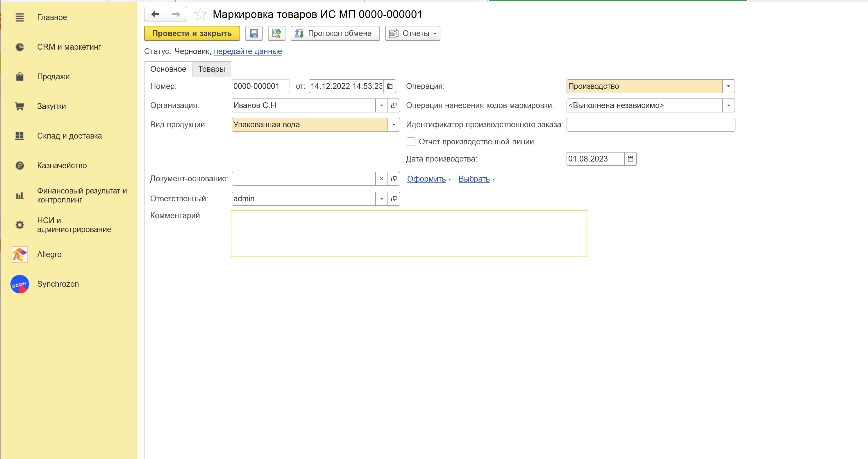This screenshot has height=459, width=868.
Task: Open the Ответственный admin record
Action: (x=394, y=199)
